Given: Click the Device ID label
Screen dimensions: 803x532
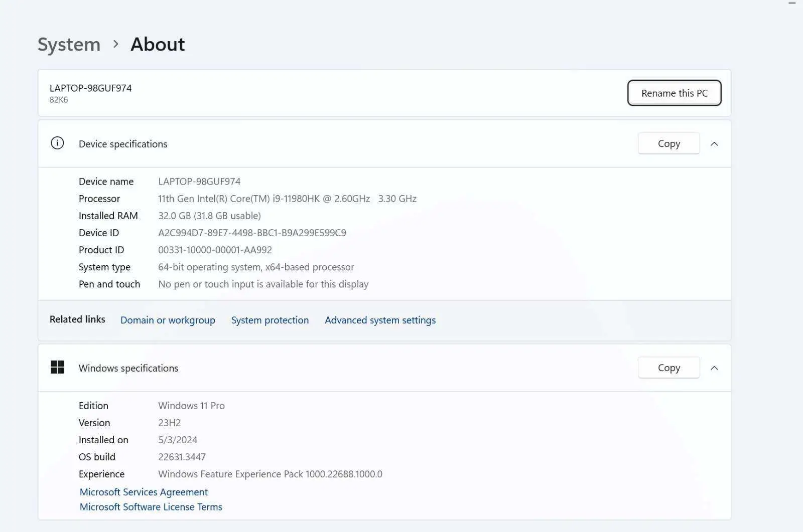Looking at the screenshot, I should click(x=99, y=233).
